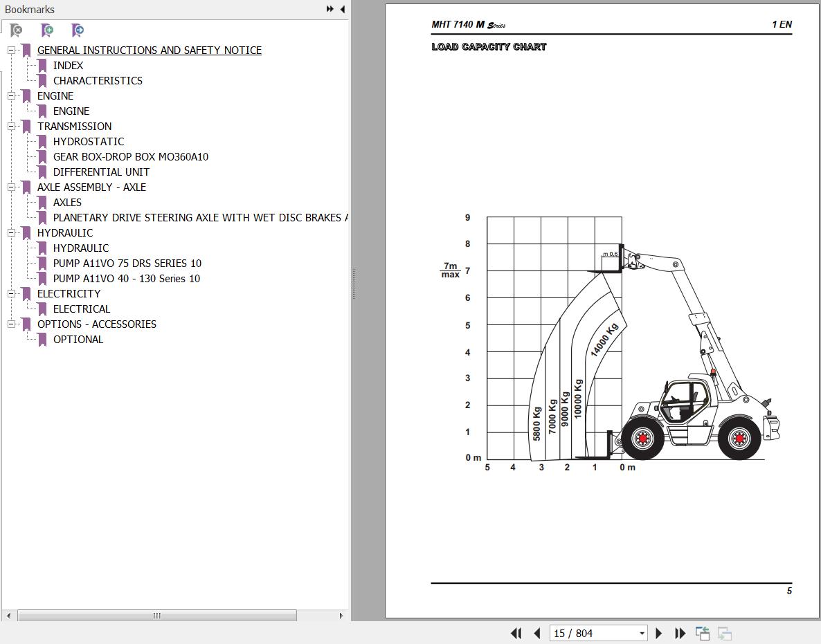
Task: Collapse the top-level HYDRAULIC node
Action: (11, 233)
